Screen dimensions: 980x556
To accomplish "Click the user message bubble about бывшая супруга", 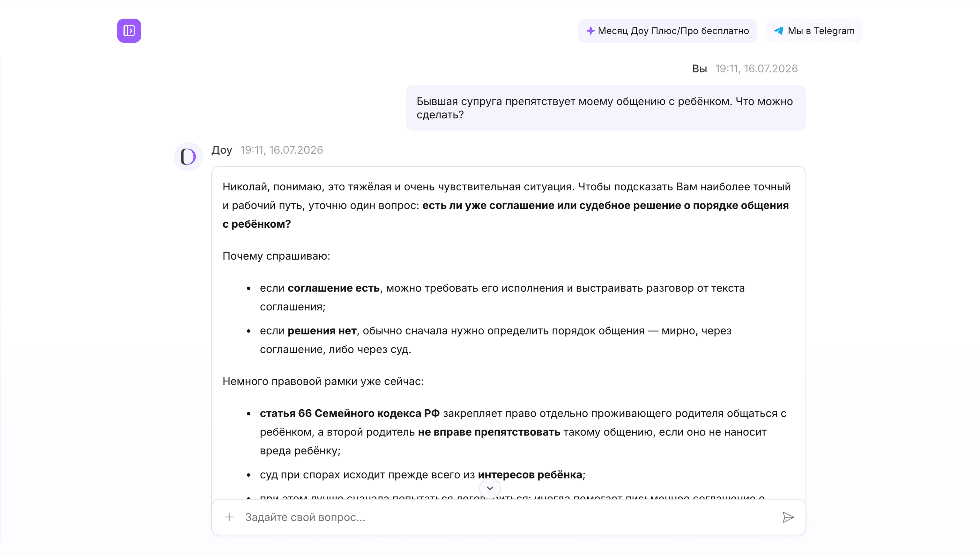I will (605, 108).
